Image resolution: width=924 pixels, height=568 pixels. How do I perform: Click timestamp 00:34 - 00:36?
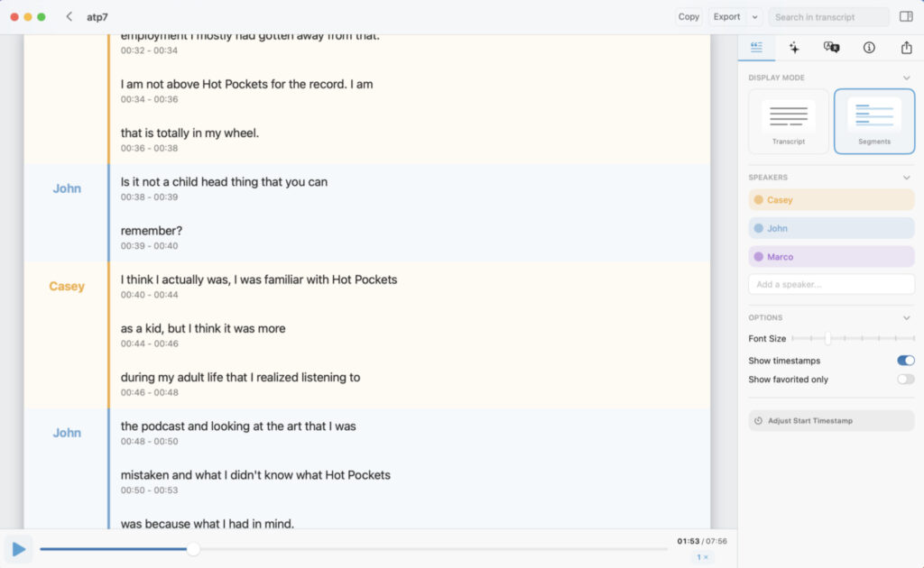[149, 99]
